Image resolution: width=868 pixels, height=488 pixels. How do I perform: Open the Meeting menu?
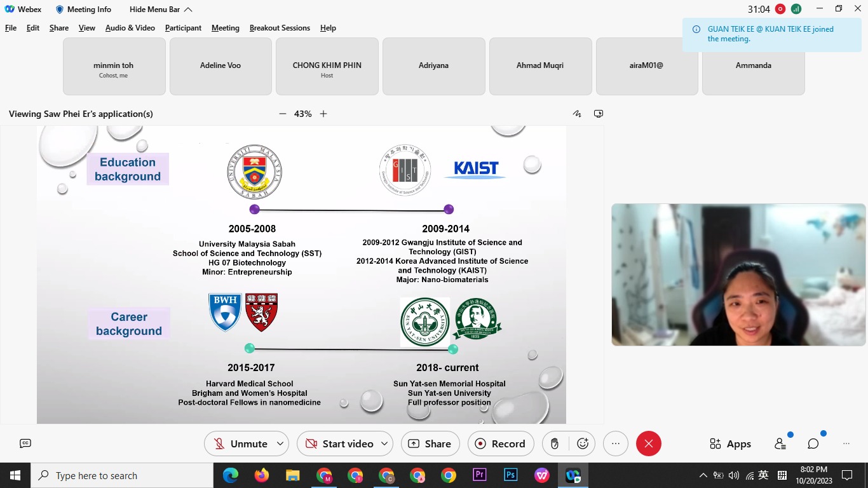point(226,28)
